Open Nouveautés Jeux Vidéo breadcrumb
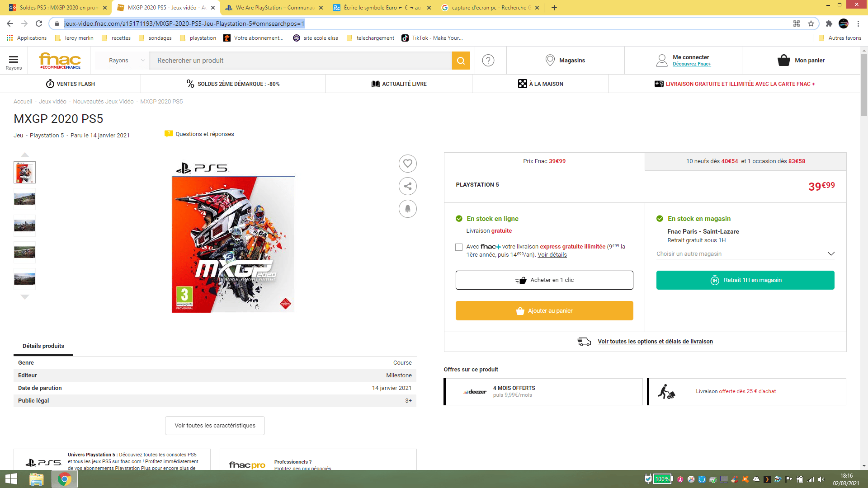Screen dimensions: 868x488 tap(103, 102)
